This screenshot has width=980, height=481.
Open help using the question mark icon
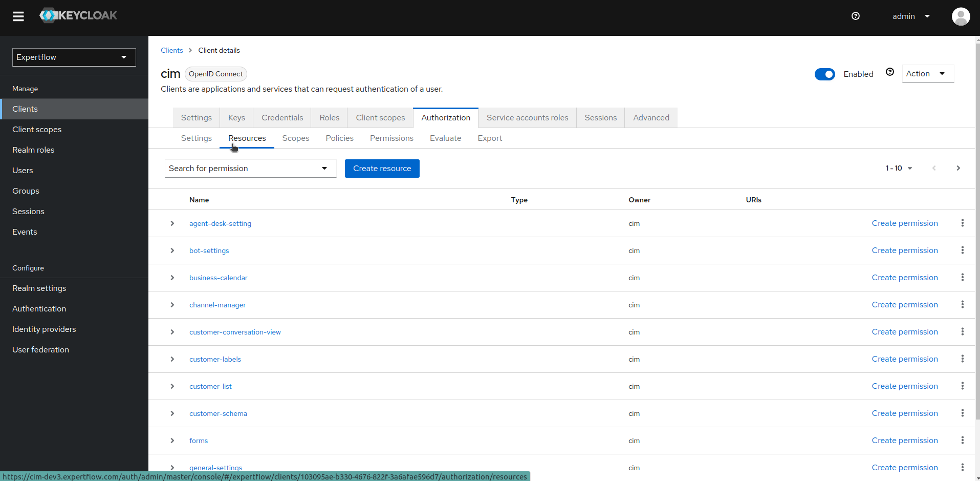(855, 16)
